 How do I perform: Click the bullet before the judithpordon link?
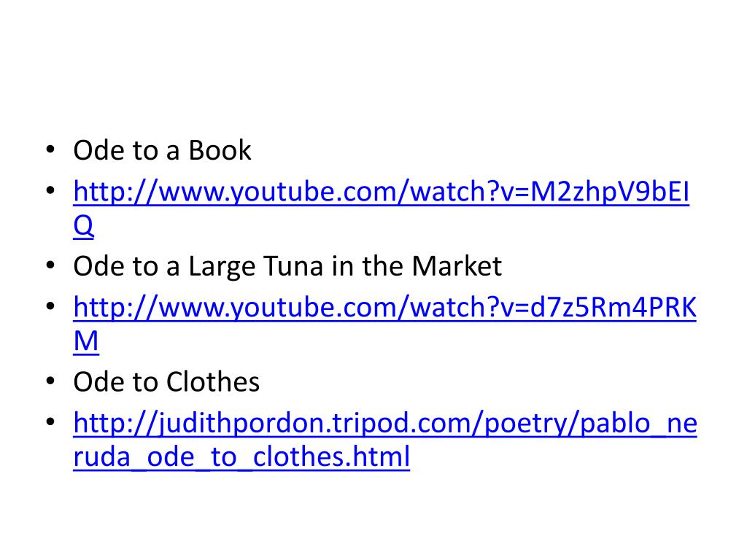pyautogui.click(x=50, y=422)
